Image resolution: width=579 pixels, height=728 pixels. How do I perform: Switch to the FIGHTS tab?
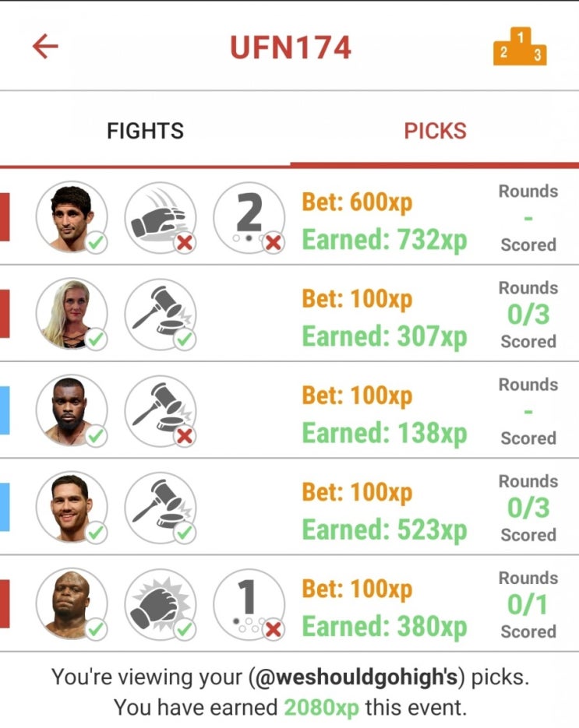[x=145, y=131]
